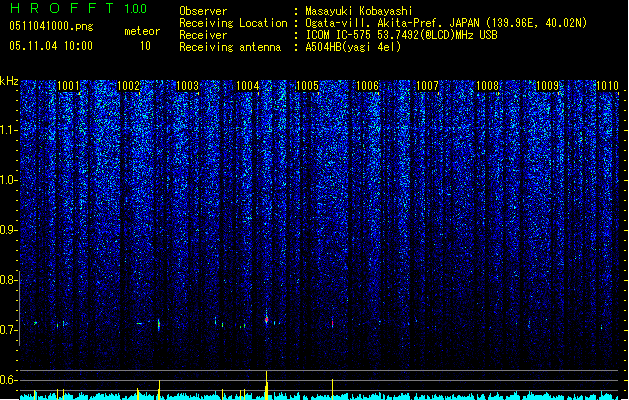Click the Receiving antenna label
This screenshot has height=400, width=629.
click(230, 47)
